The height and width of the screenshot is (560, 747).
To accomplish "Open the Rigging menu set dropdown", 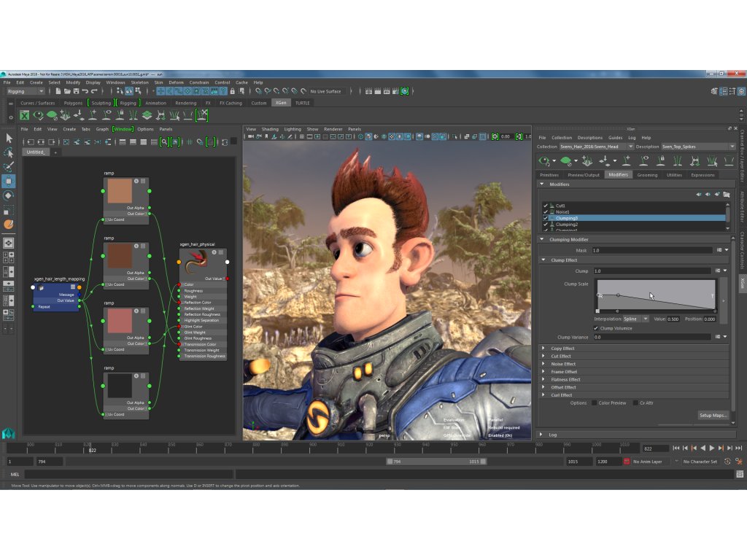I will click(x=26, y=91).
